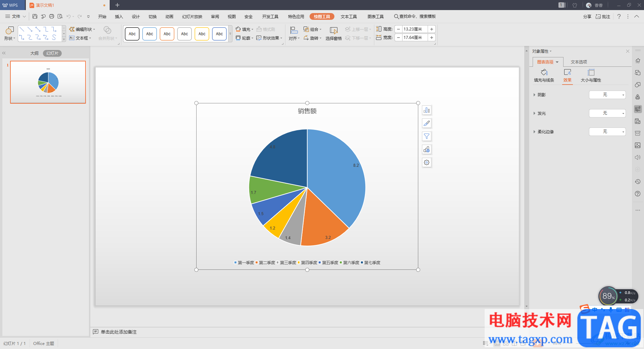Switch to 文本选项 tab in properties panel
The height and width of the screenshot is (349, 644).
click(579, 62)
